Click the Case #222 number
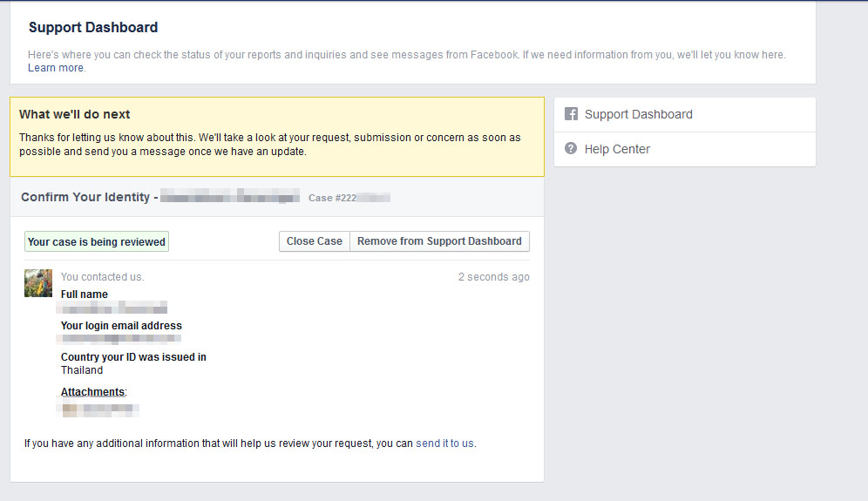Viewport: 868px width, 501px height. tap(349, 198)
